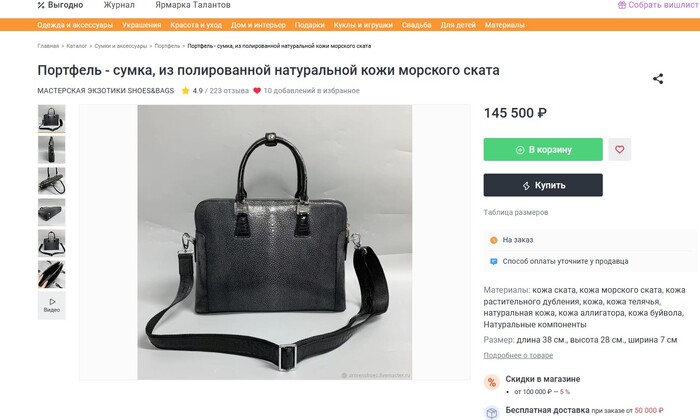
Task: Click the share icon near the title
Action: coord(658,79)
